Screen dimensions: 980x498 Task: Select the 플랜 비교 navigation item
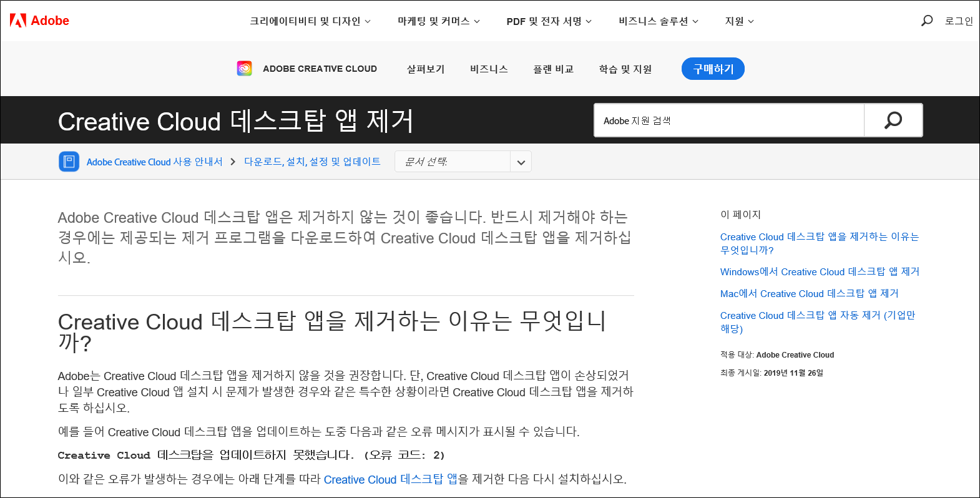(553, 69)
